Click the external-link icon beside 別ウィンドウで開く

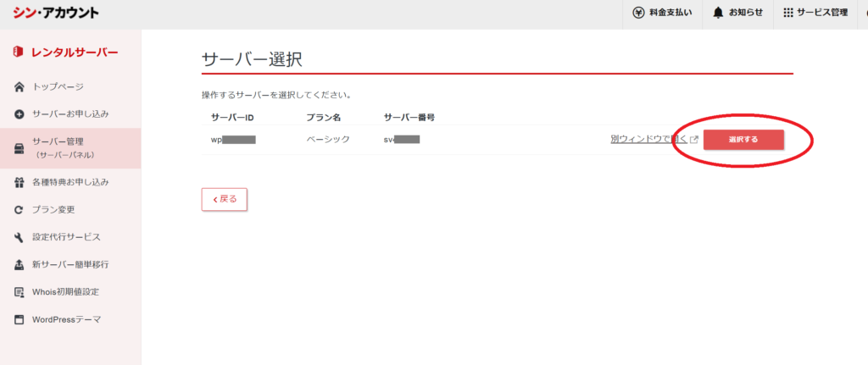(x=694, y=140)
